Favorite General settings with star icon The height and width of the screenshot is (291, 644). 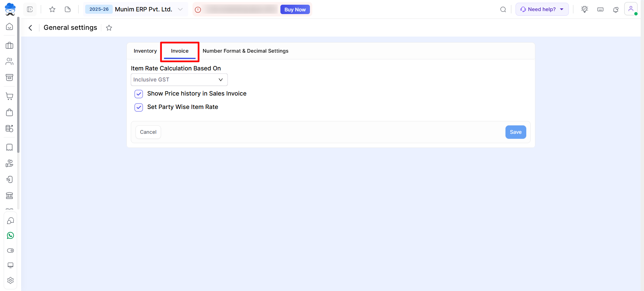pyautogui.click(x=109, y=28)
